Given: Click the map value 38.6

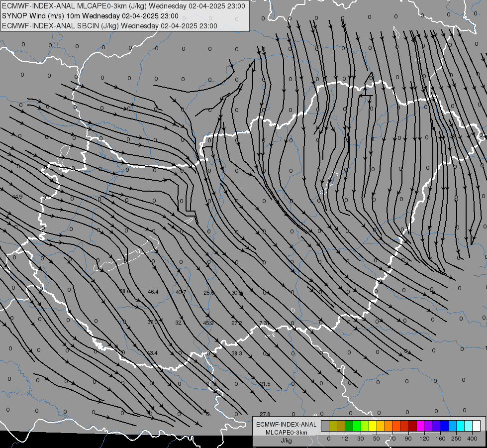Looking at the screenshot, I should [x=125, y=291].
